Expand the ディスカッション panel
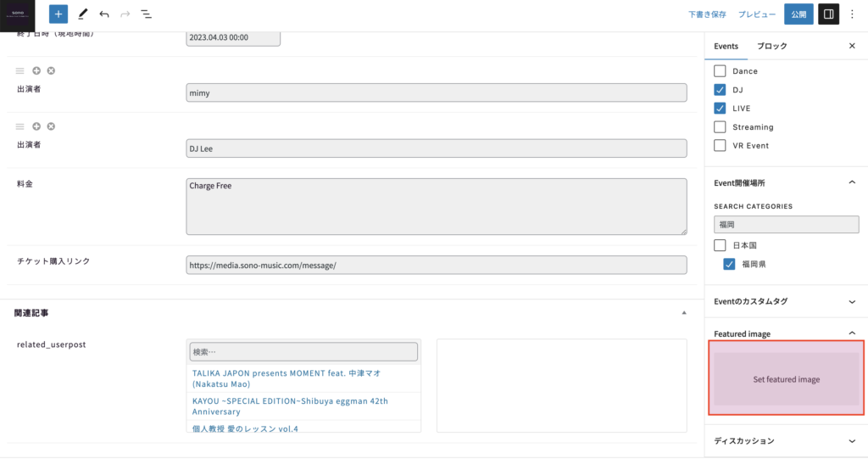Image resolution: width=868 pixels, height=459 pixels. 852,441
